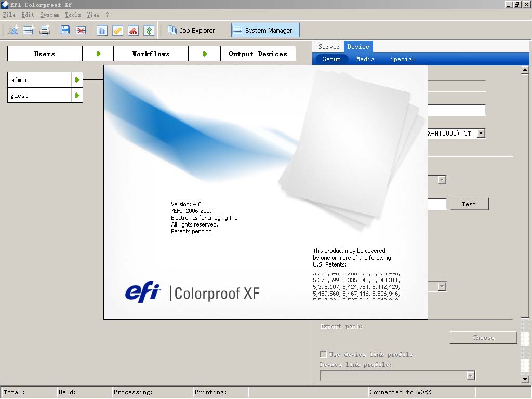This screenshot has height=399, width=532.
Task: Open the ? help menu
Action: pos(107,15)
